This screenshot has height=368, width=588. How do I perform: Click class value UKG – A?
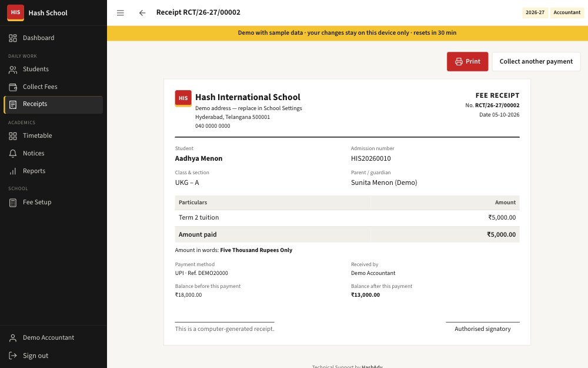tap(187, 183)
